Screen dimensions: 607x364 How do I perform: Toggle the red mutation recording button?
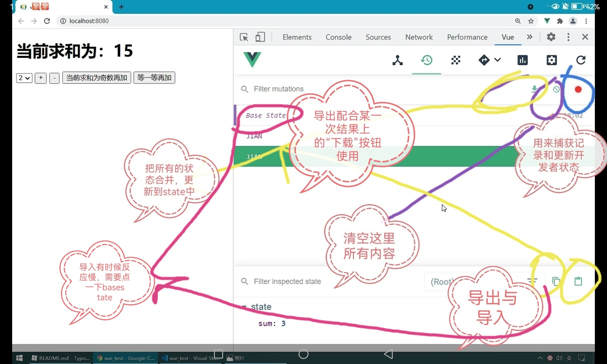pyautogui.click(x=578, y=89)
